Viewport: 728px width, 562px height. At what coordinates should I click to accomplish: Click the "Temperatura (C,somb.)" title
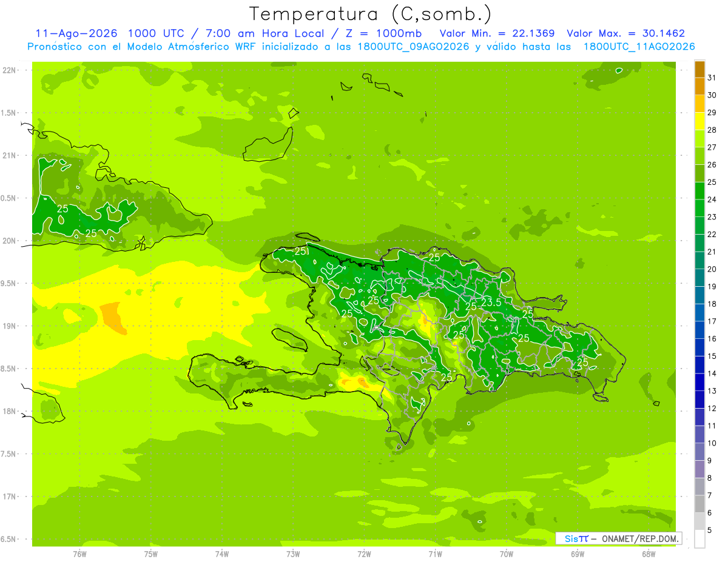[x=370, y=14]
